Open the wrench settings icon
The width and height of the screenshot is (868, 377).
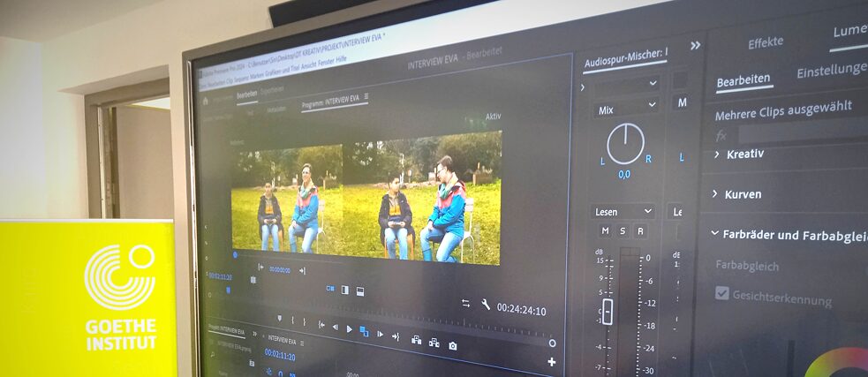click(485, 305)
